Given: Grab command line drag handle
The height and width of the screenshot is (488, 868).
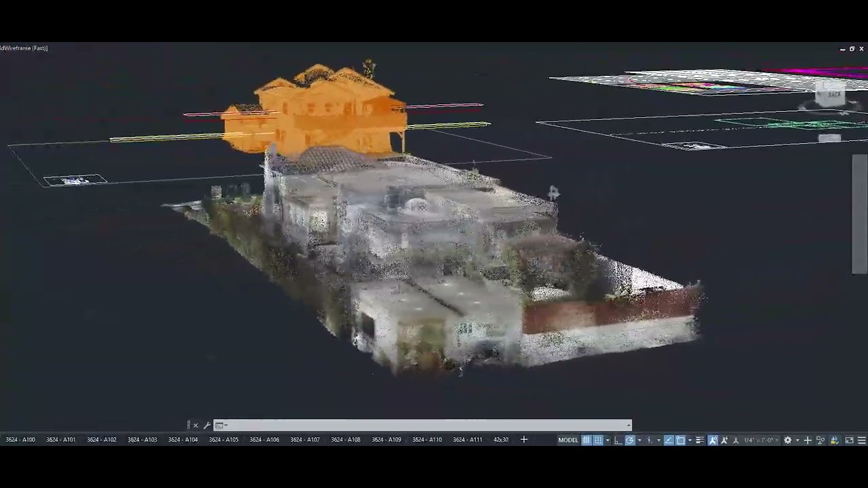Looking at the screenshot, I should [189, 426].
